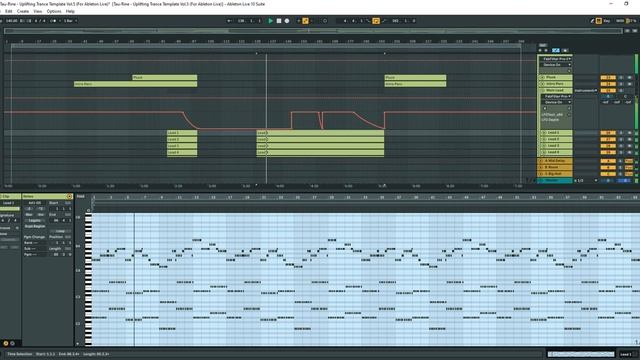Screen dimensions: 640x360
Task: Open the Help menu
Action: coord(70,11)
